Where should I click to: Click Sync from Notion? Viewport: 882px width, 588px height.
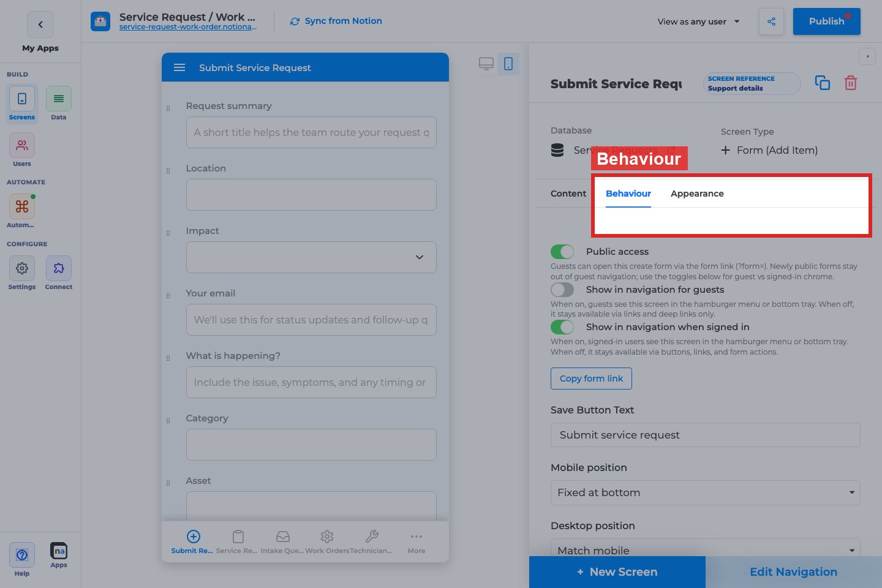(336, 21)
